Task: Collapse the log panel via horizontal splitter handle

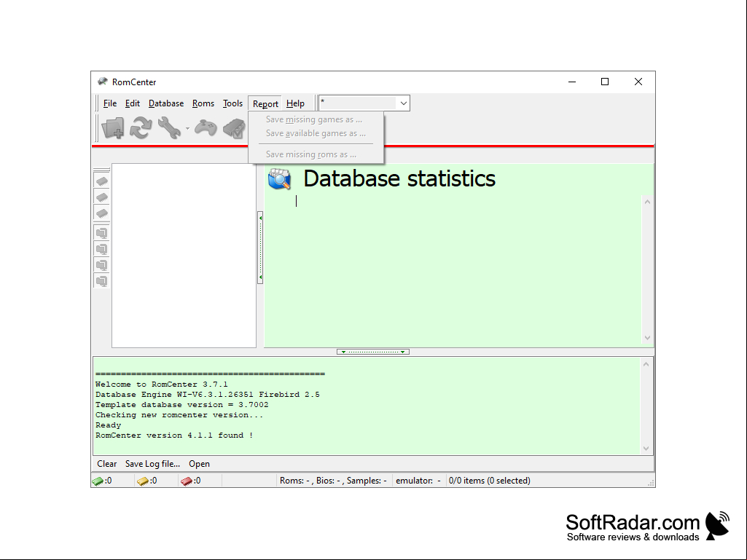Action: 373,352
